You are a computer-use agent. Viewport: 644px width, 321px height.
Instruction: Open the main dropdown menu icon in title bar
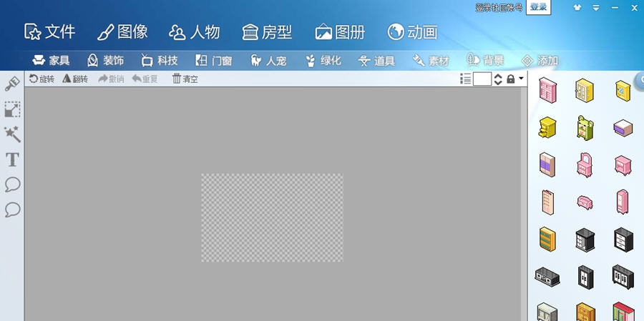point(596,7)
